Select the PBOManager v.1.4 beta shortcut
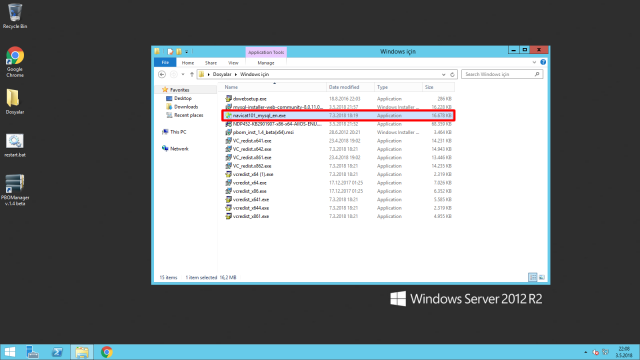Screen dimensions: 640x360 click(15, 190)
